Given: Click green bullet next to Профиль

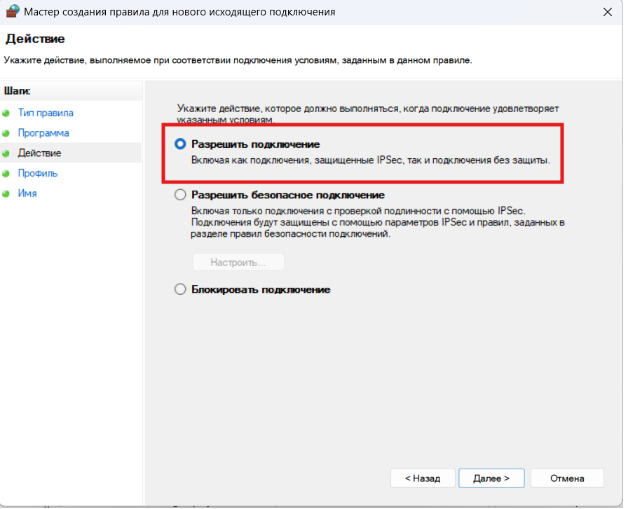Looking at the screenshot, I should tap(6, 173).
